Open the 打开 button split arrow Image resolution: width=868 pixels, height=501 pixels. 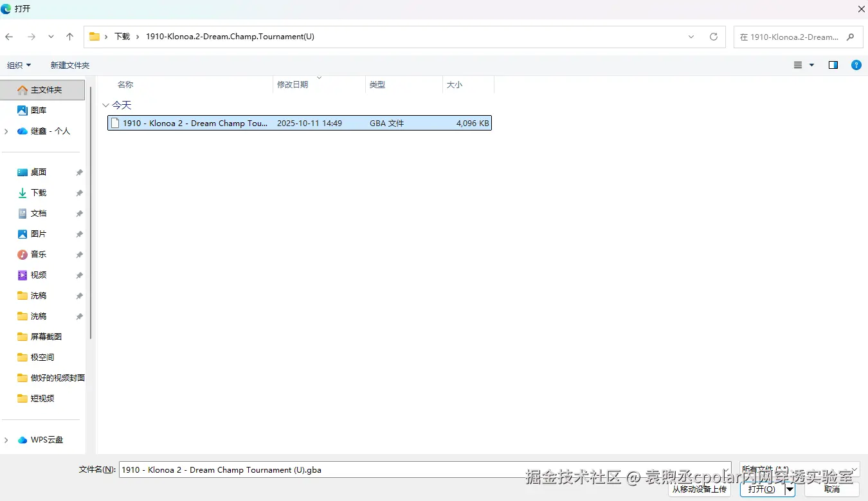click(x=790, y=489)
